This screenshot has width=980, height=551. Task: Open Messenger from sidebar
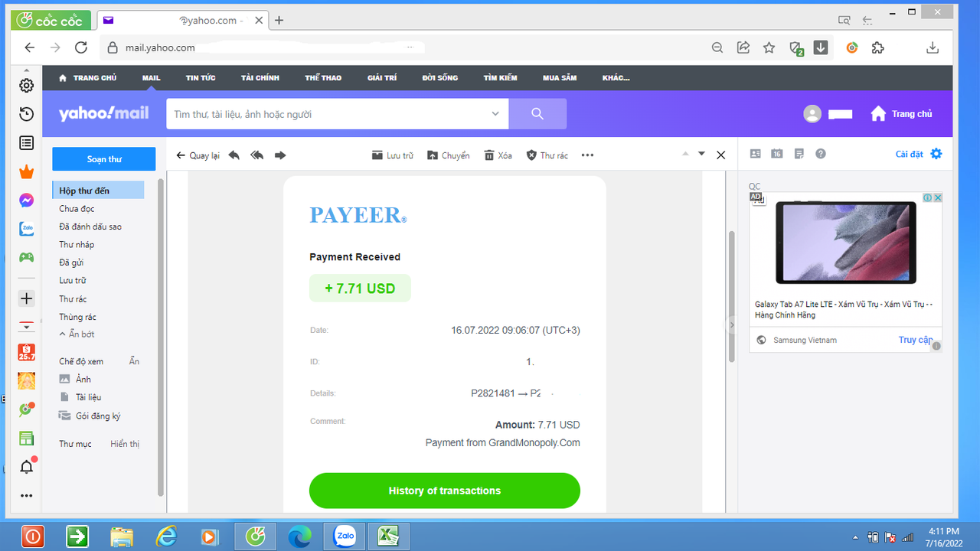[x=26, y=201]
